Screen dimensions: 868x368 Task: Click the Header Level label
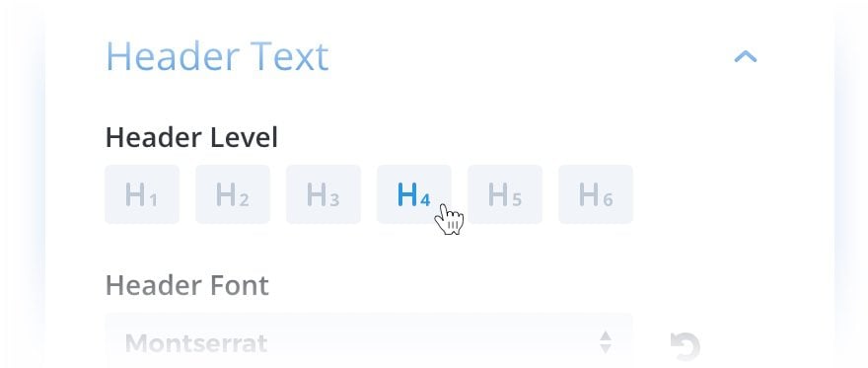191,138
